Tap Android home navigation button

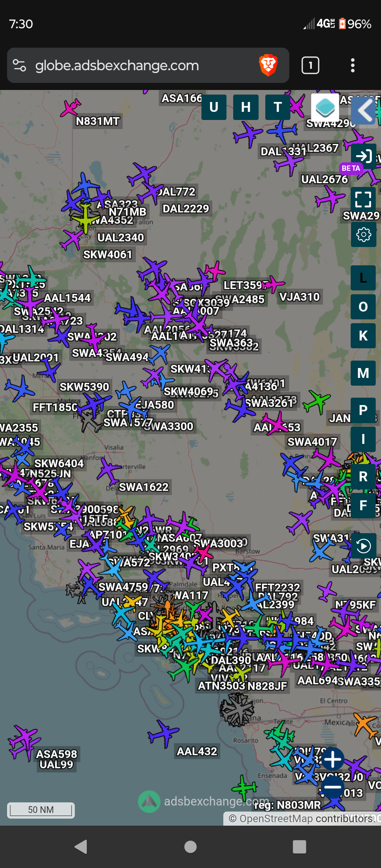click(x=190, y=846)
